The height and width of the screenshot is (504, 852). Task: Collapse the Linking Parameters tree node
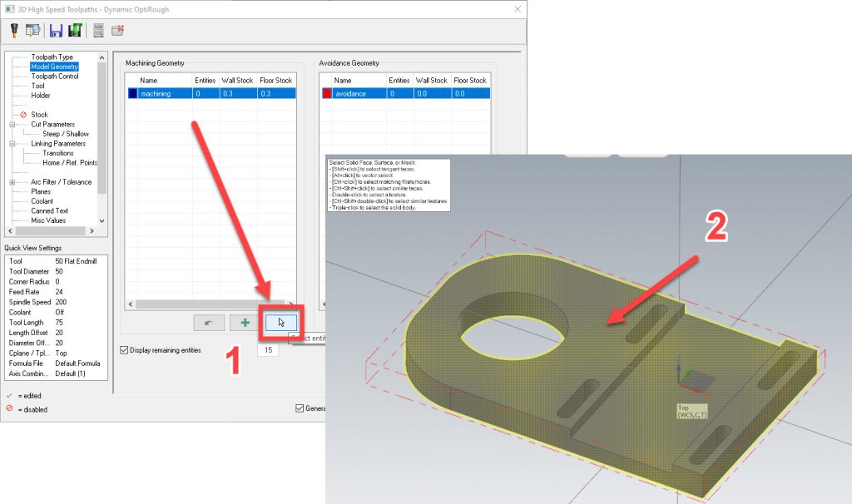point(12,144)
